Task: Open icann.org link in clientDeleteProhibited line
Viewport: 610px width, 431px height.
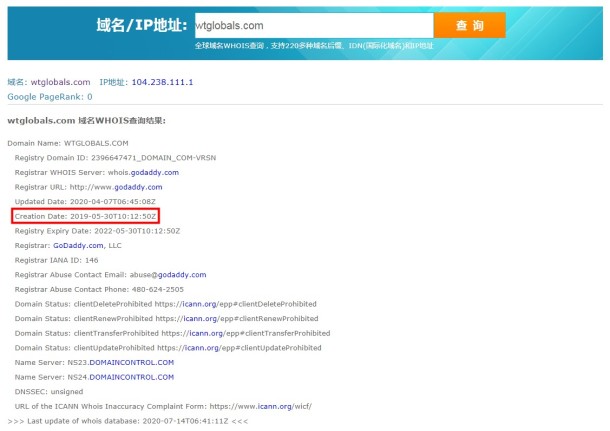Action: pyautogui.click(x=200, y=304)
